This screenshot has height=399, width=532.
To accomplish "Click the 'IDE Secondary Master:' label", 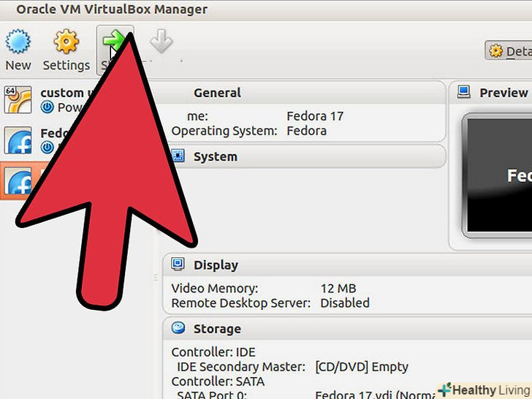I will click(241, 367).
